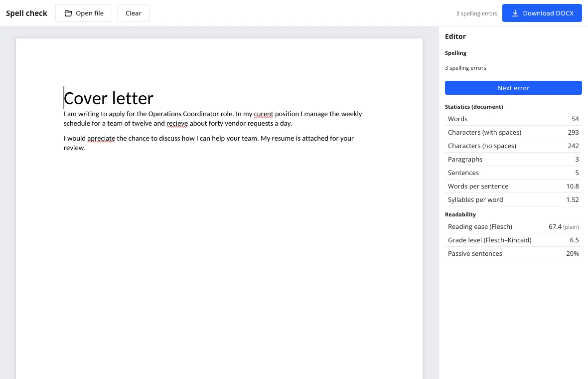588x379 pixels.
Task: Click the Statistics (document) heading
Action: click(473, 107)
